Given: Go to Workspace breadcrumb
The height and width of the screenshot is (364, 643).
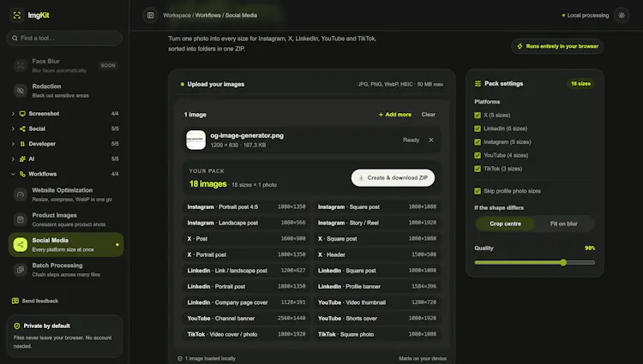Looking at the screenshot, I should pos(177,15).
